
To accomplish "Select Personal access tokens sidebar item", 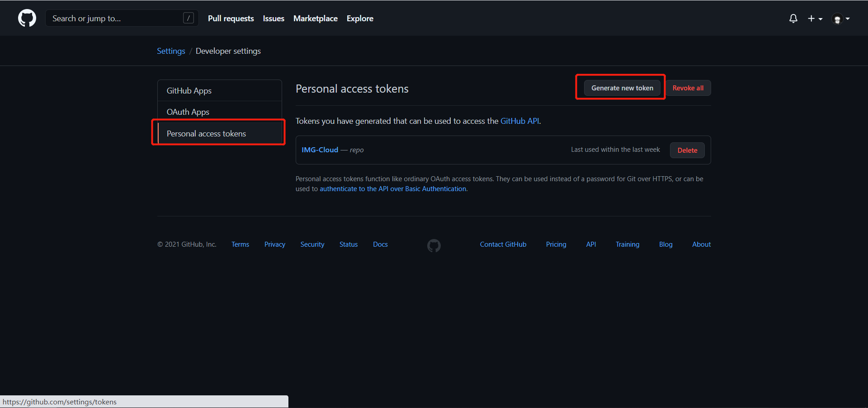I will [x=220, y=133].
